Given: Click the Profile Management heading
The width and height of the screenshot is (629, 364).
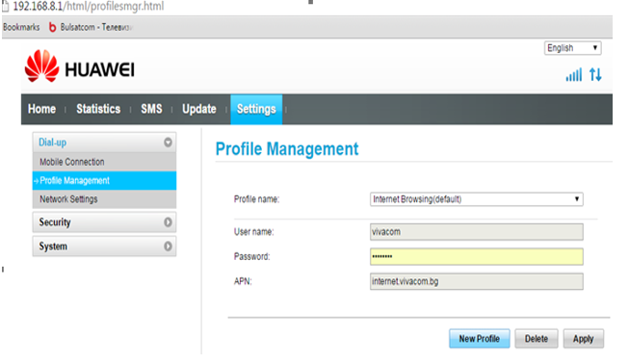Looking at the screenshot, I should tap(287, 148).
